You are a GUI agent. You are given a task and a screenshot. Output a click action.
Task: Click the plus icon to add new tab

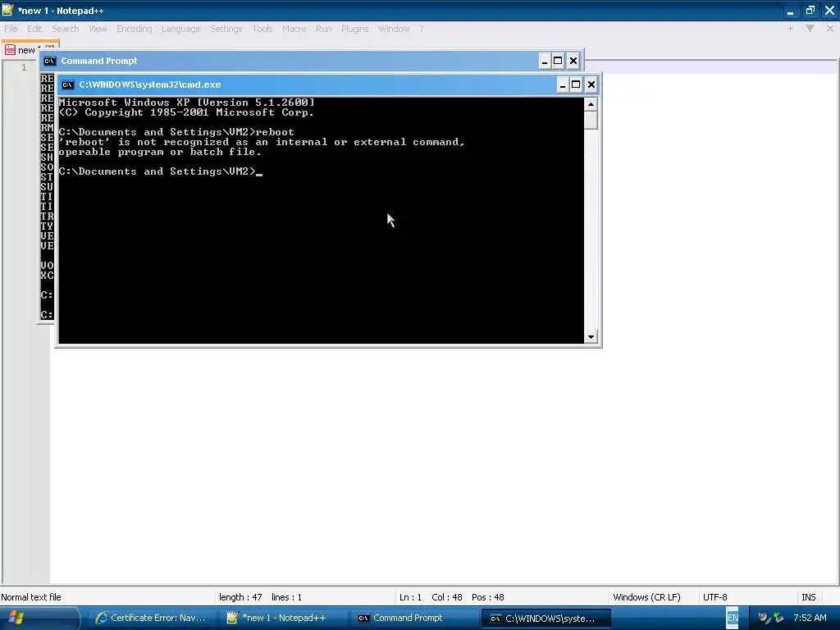[790, 29]
